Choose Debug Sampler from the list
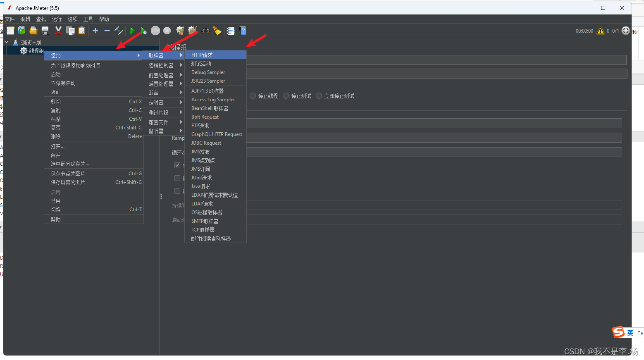 (x=215, y=72)
